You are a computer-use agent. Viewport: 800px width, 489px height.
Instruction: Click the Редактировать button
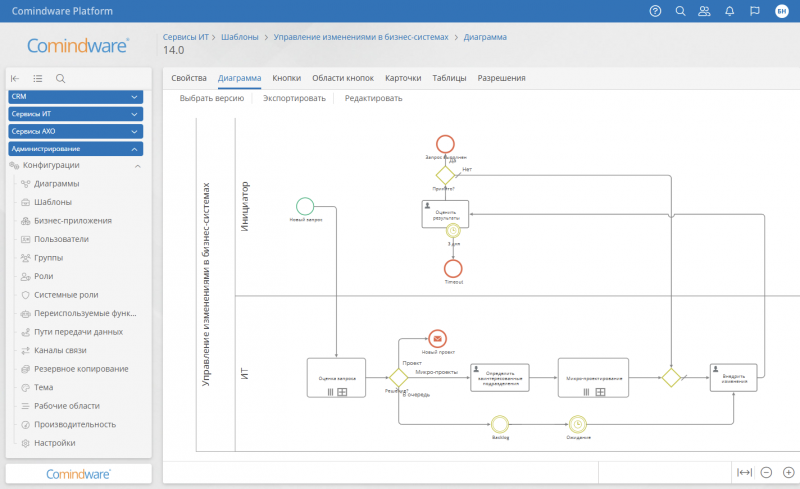(x=373, y=98)
